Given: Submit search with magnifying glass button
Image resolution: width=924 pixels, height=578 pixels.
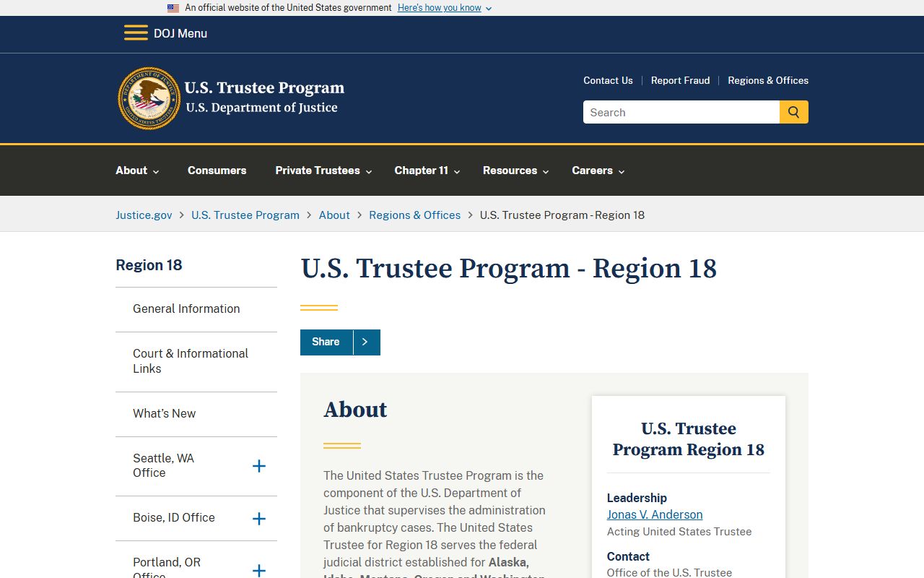Looking at the screenshot, I should (794, 112).
